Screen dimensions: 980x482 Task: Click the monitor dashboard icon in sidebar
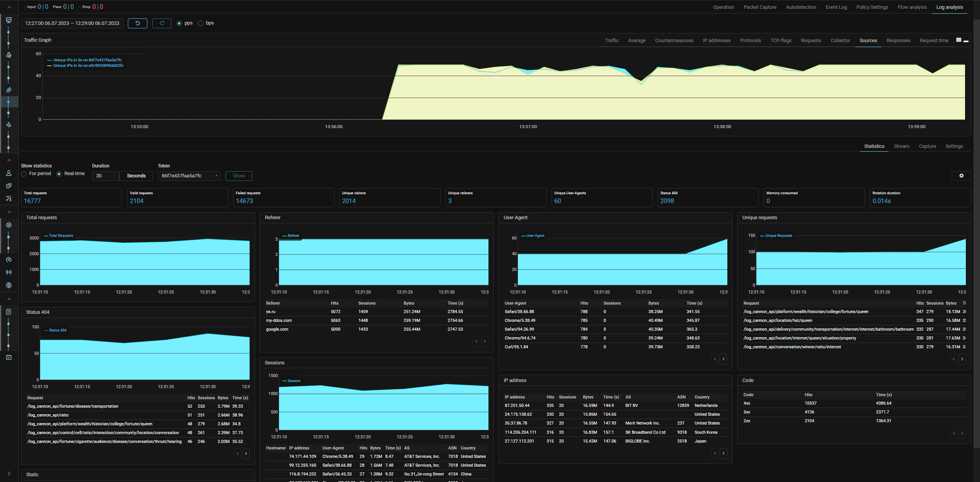point(9,20)
